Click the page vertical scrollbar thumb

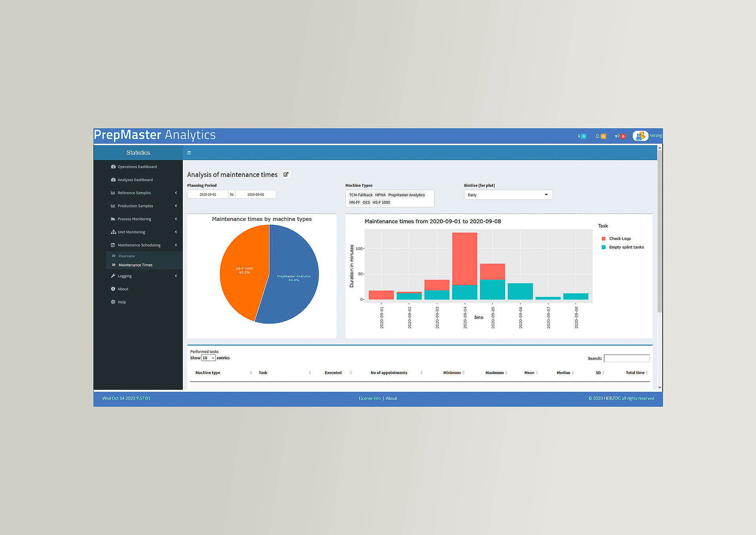click(x=659, y=231)
